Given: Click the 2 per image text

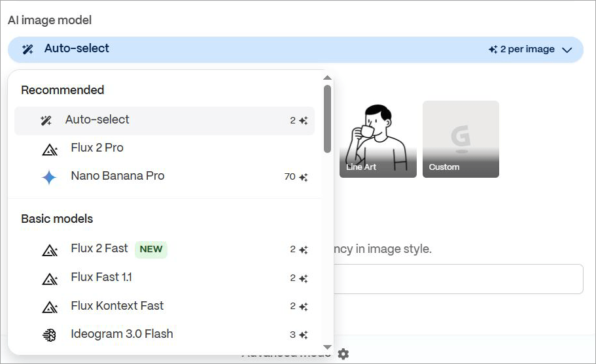Looking at the screenshot, I should pyautogui.click(x=527, y=50).
